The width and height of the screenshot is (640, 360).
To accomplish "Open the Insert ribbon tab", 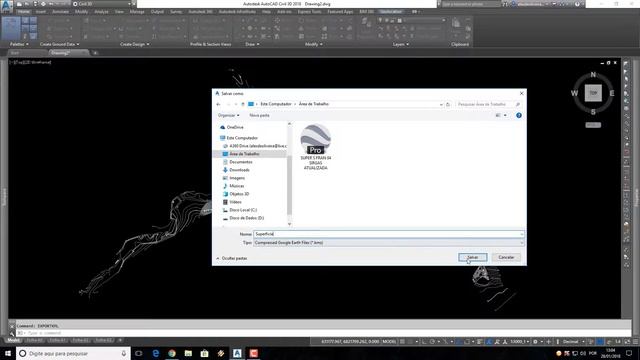I will point(41,12).
